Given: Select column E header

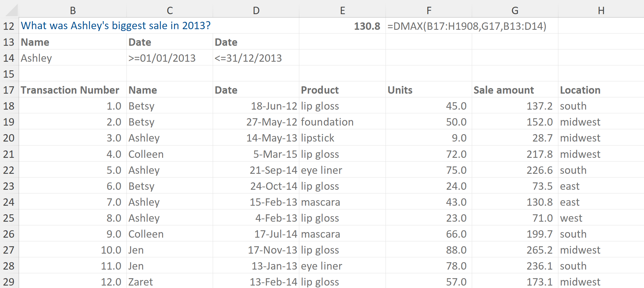Looking at the screenshot, I should click(342, 11).
